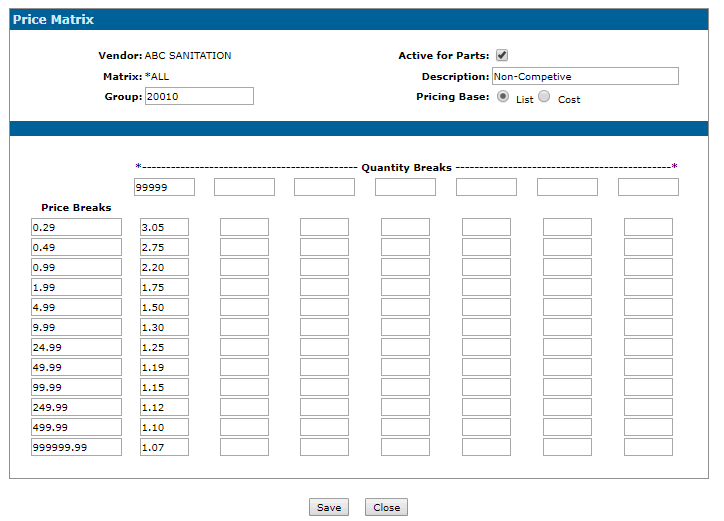Click the quantity break field showing 99999

click(164, 187)
